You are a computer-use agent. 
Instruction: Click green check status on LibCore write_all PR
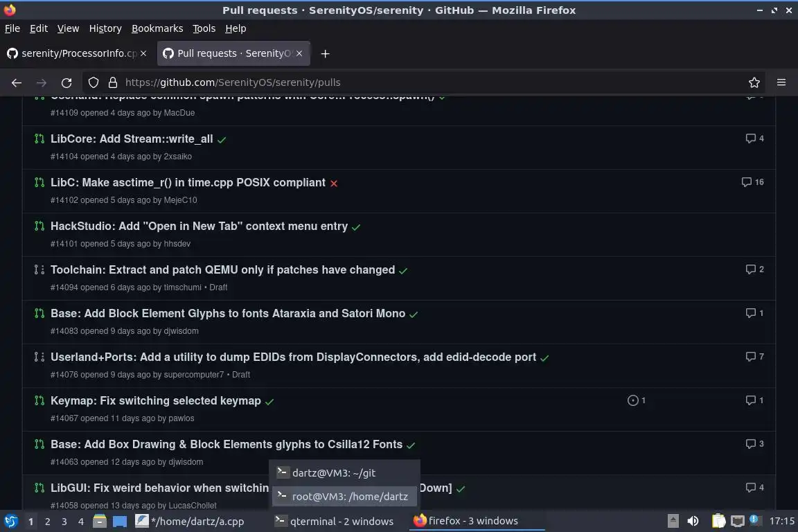222,139
